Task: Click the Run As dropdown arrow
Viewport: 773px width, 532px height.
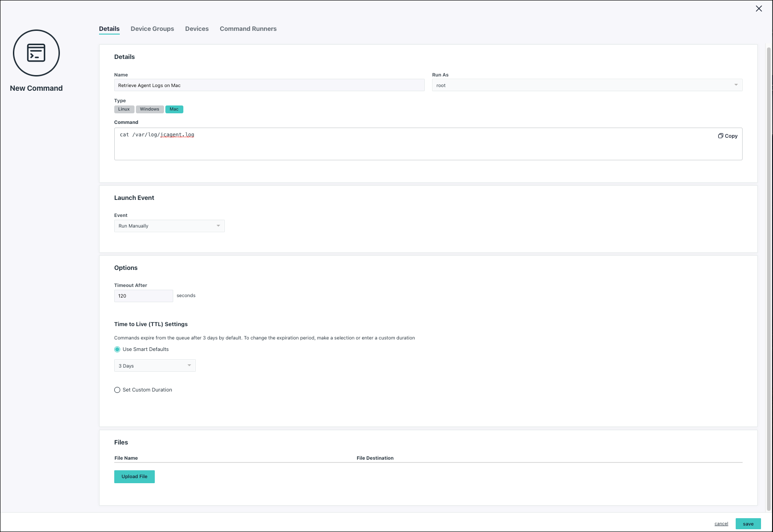Action: click(x=736, y=85)
